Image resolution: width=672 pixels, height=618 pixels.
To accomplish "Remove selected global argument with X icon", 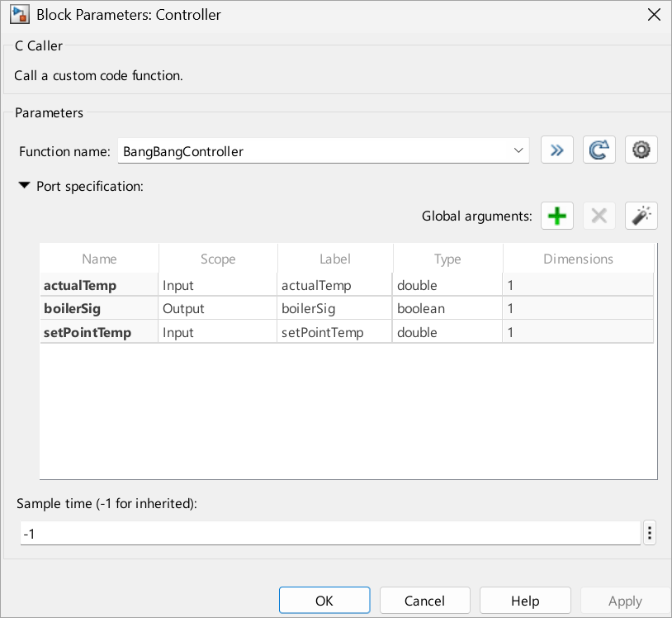I will (x=599, y=216).
